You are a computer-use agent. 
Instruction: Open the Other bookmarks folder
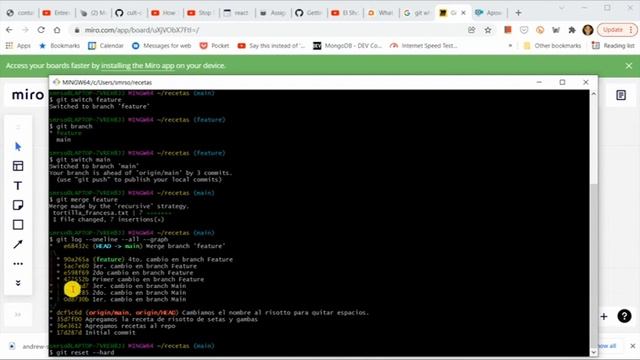tap(552, 46)
